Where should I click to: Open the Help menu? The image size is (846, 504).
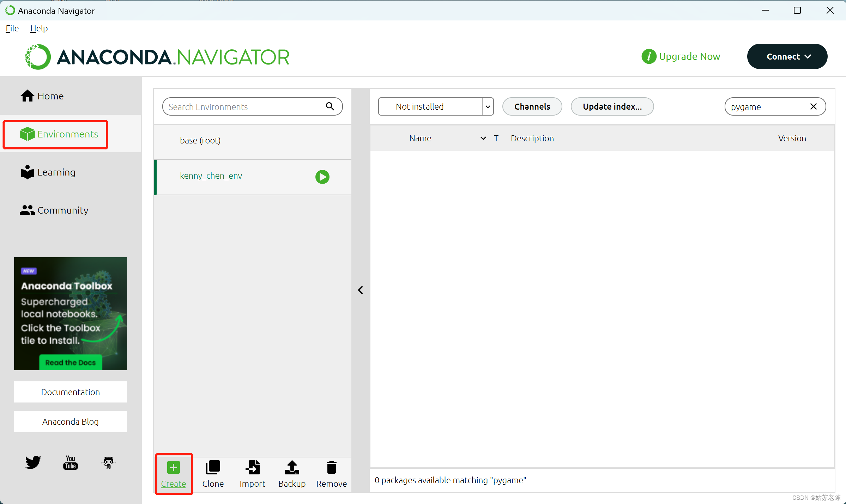[39, 28]
